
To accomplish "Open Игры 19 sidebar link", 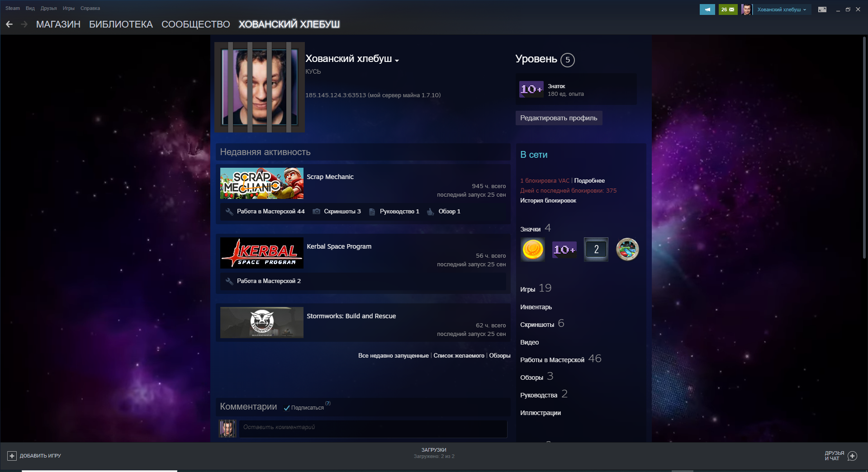I will (536, 288).
